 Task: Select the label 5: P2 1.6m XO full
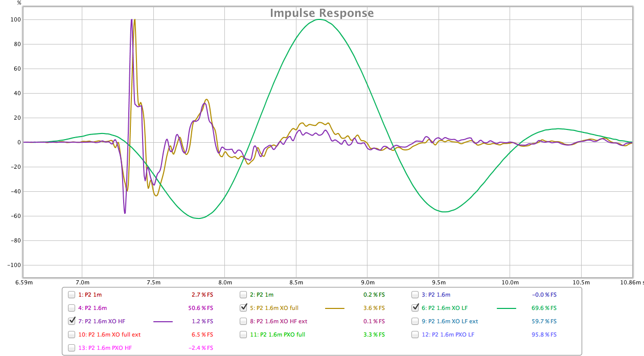click(274, 308)
